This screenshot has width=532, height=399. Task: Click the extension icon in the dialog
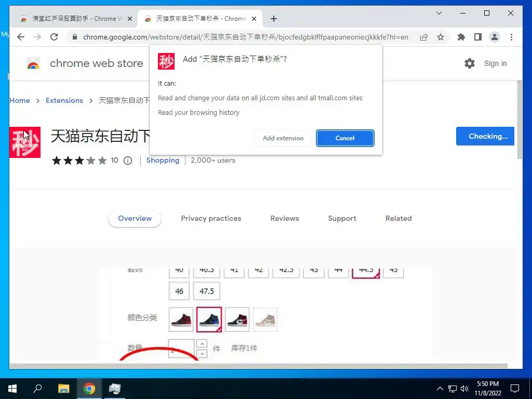coord(166,61)
